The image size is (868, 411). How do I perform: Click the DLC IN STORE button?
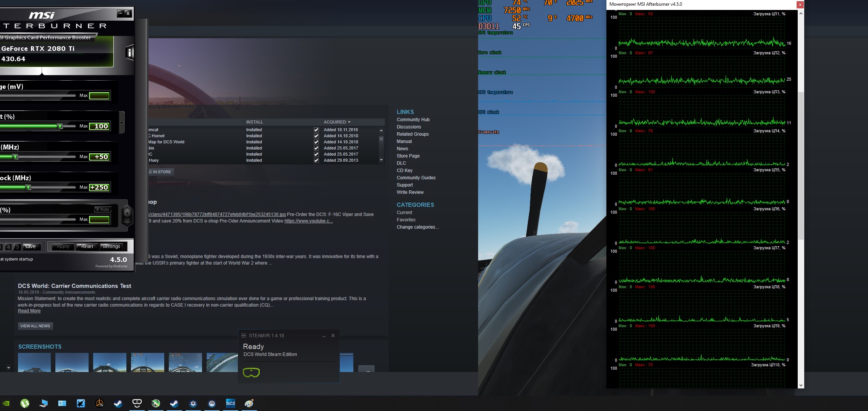pyautogui.click(x=160, y=172)
